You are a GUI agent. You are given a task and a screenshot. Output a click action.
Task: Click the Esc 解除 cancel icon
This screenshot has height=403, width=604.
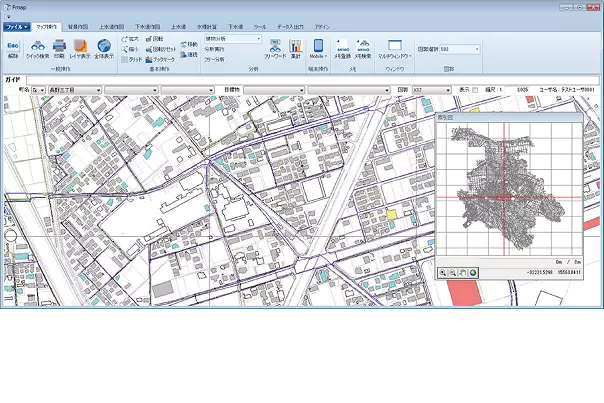13,48
